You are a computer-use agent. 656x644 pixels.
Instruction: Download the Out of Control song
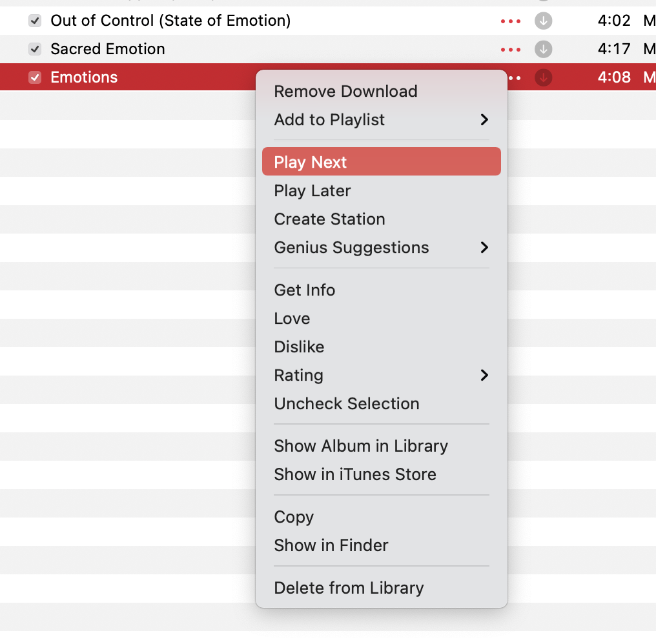(544, 21)
